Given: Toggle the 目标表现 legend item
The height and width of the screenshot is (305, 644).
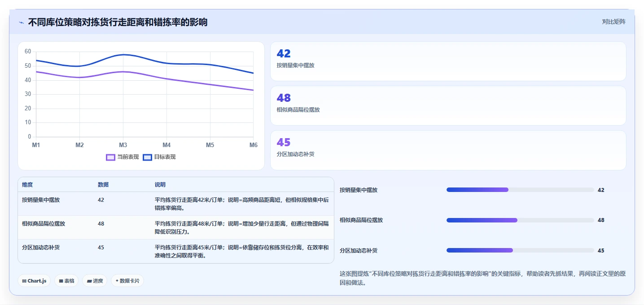Looking at the screenshot, I should [159, 157].
